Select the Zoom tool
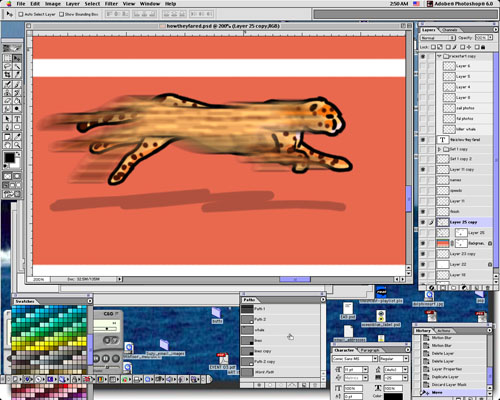This screenshot has width=500, height=400. coord(17,145)
